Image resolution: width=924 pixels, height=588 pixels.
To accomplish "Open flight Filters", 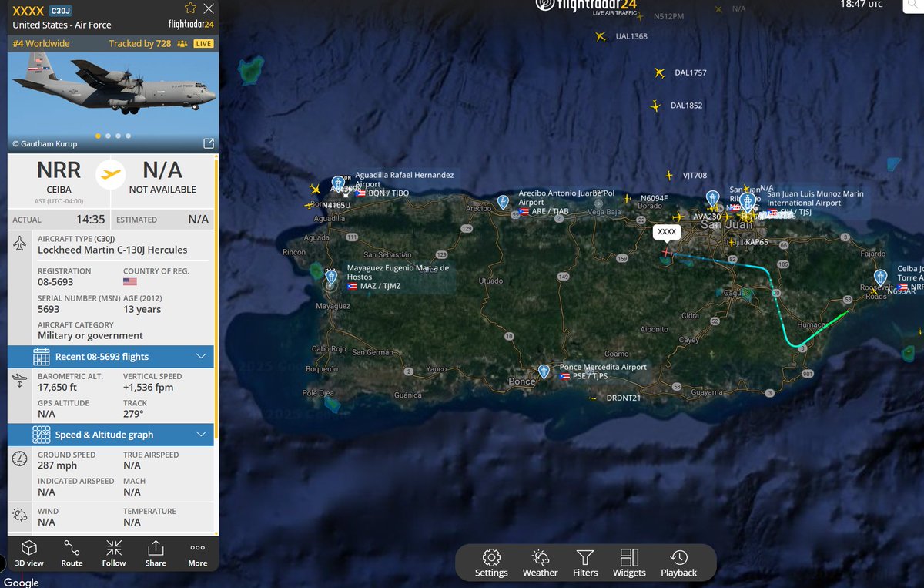I will tap(585, 563).
